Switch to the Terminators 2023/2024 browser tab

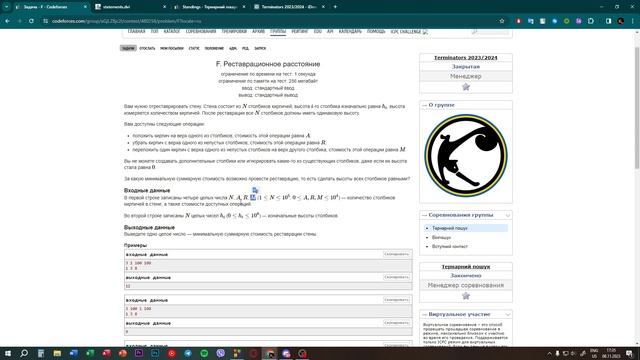coord(288,7)
